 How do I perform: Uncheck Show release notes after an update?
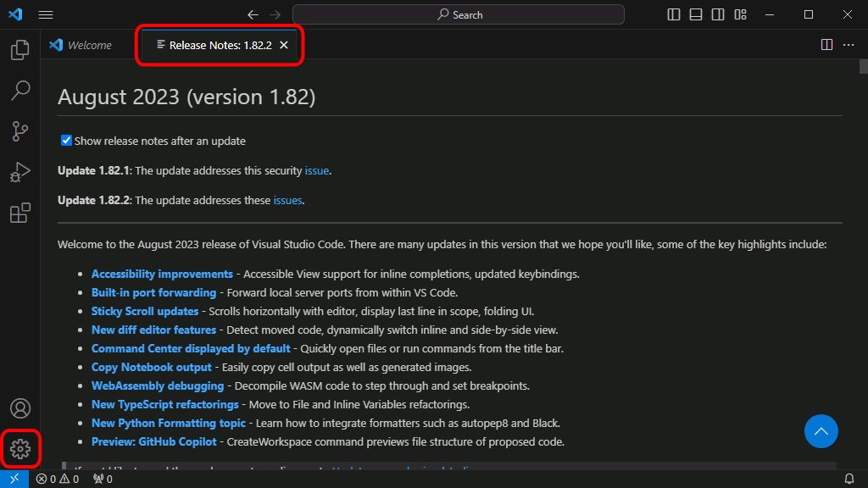pos(66,141)
